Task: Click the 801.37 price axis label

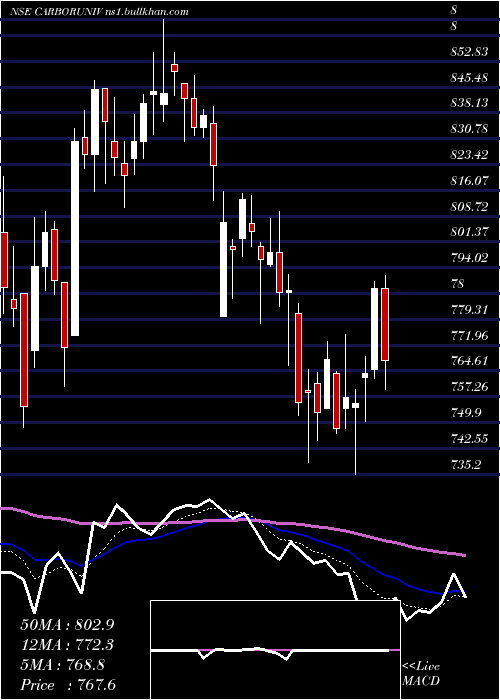Action: pos(469,232)
